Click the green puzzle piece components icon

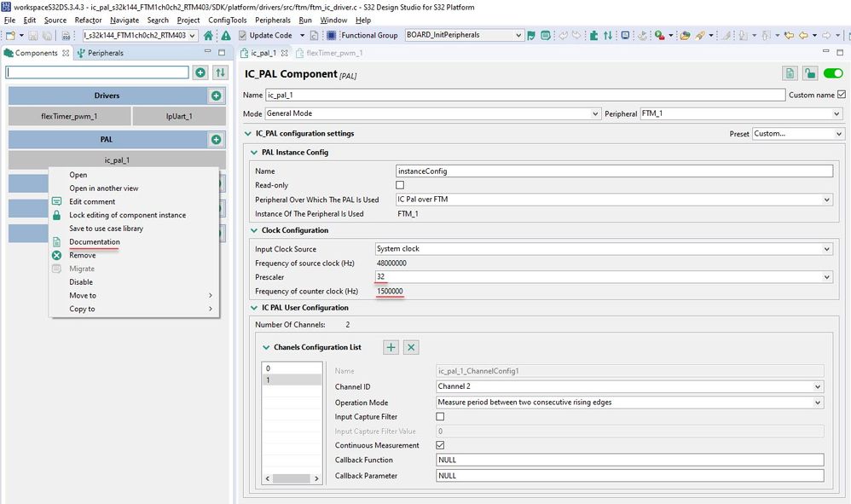pos(593,35)
